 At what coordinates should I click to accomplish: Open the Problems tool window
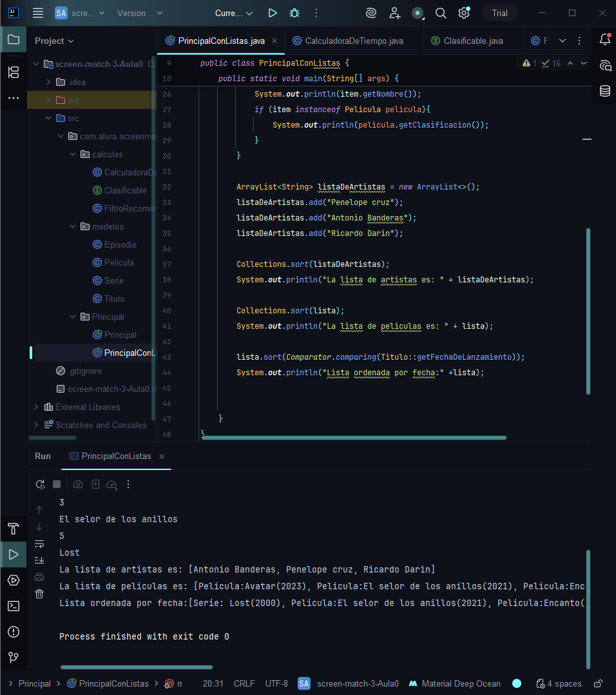click(x=14, y=632)
